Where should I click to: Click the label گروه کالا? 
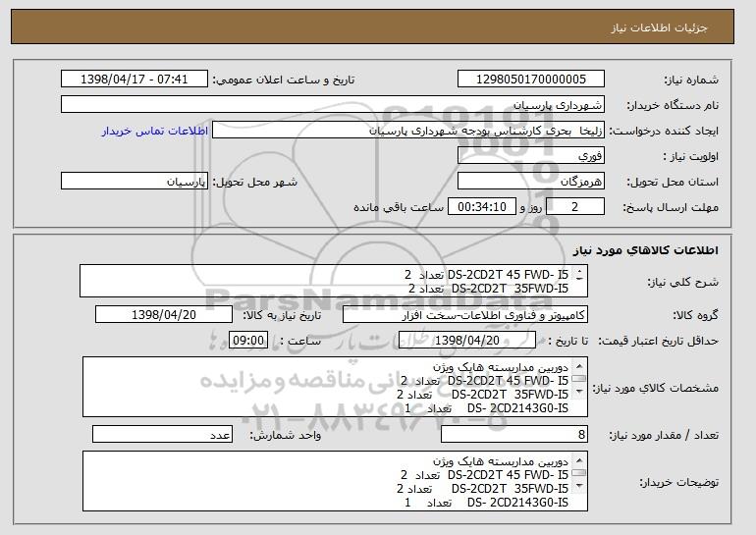695,315
